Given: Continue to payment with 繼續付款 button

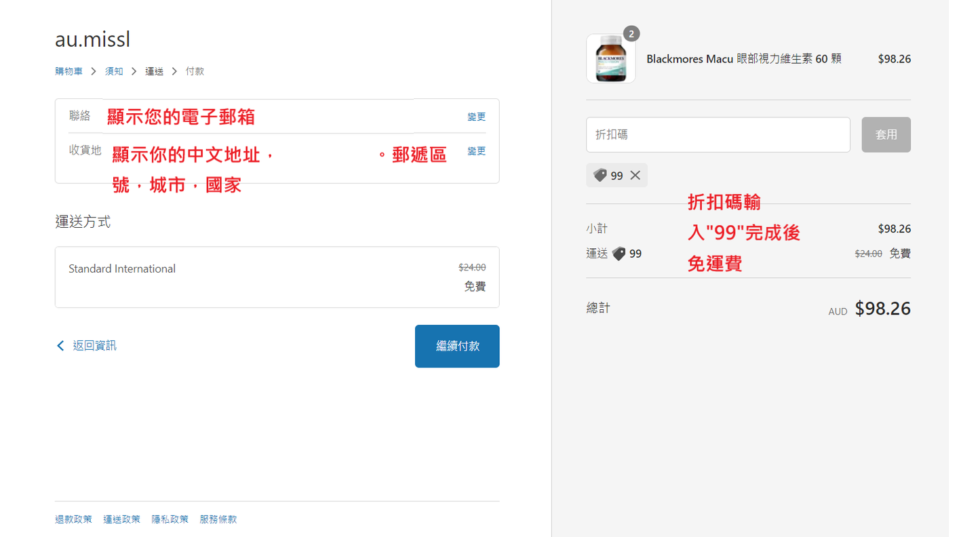Looking at the screenshot, I should click(x=457, y=346).
